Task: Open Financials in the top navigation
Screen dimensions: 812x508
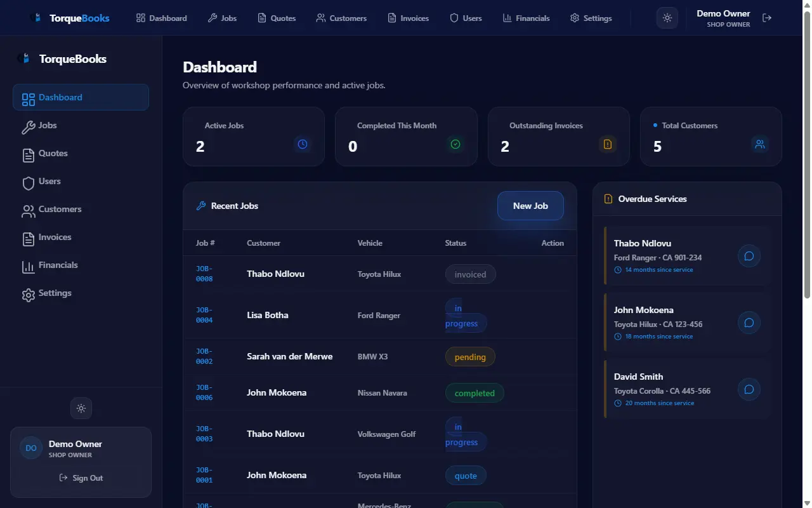Action: (526, 18)
